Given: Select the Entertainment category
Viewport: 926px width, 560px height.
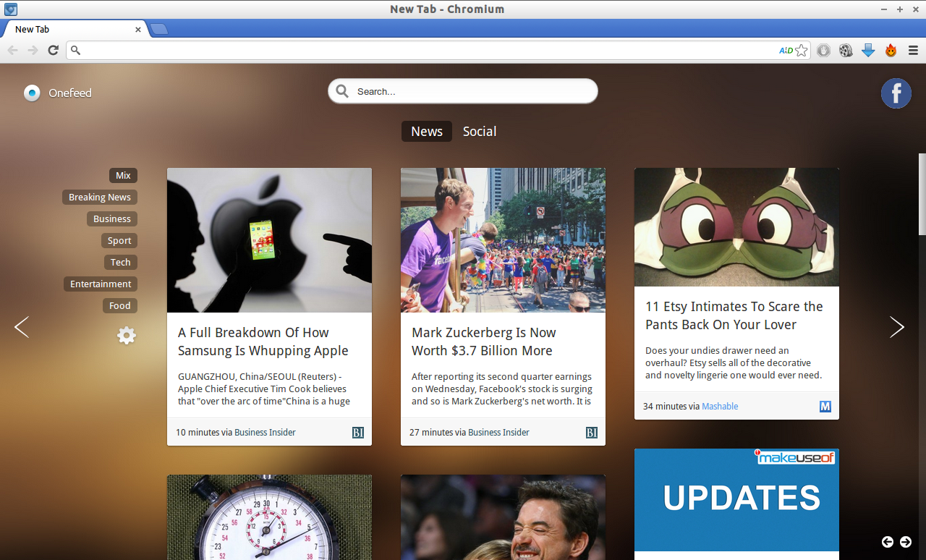Looking at the screenshot, I should (101, 284).
